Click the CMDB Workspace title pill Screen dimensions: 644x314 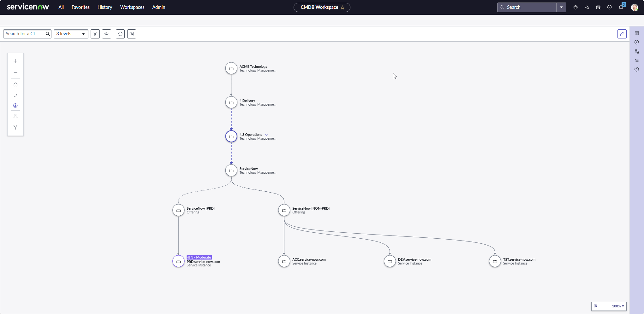(322, 7)
